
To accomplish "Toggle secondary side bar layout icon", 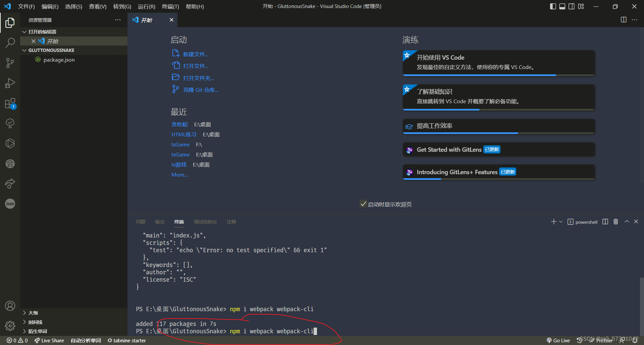I will (572, 6).
